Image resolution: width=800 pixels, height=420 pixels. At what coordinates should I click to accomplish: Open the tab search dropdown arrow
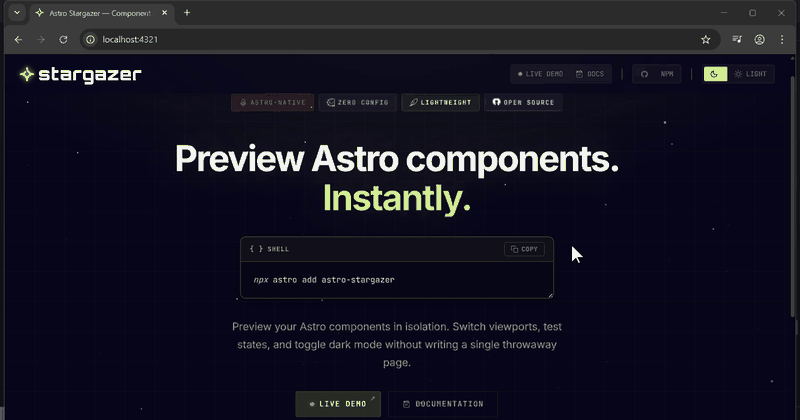[17, 13]
